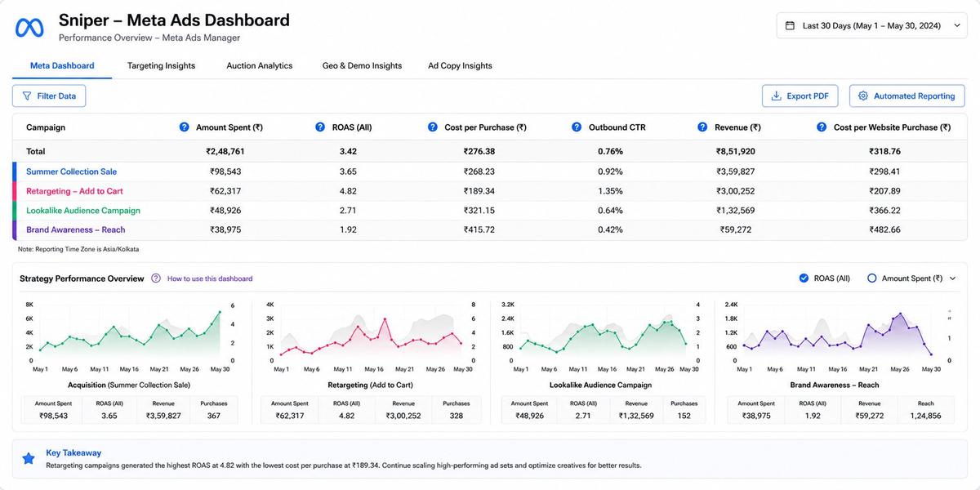Click the download icon in Export PDF
This screenshot has height=490, width=980.
click(x=776, y=96)
